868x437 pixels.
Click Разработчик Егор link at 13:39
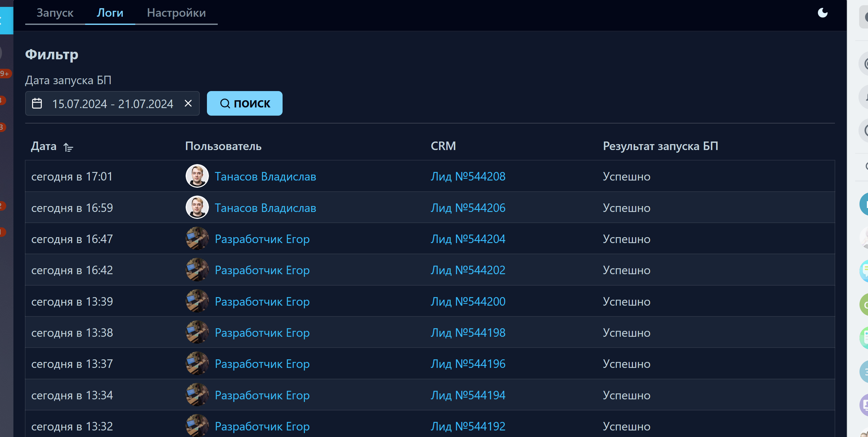click(x=262, y=301)
